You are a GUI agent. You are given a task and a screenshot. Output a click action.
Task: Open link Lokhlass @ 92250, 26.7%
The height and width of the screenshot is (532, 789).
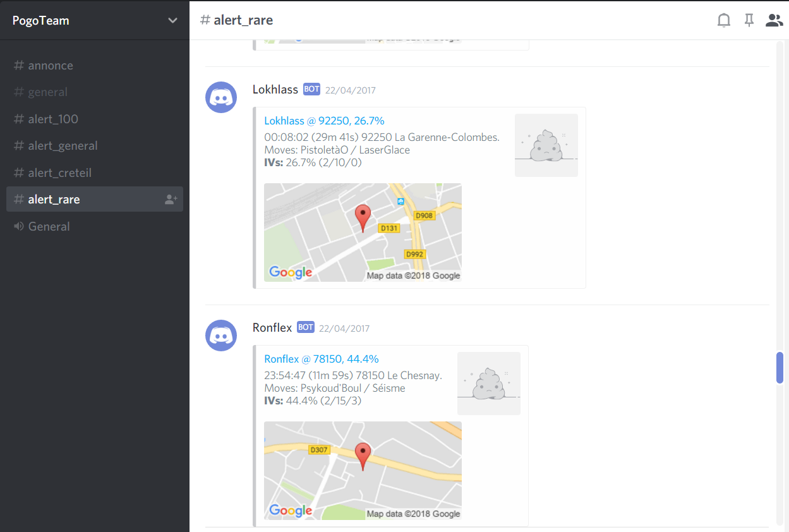(324, 121)
